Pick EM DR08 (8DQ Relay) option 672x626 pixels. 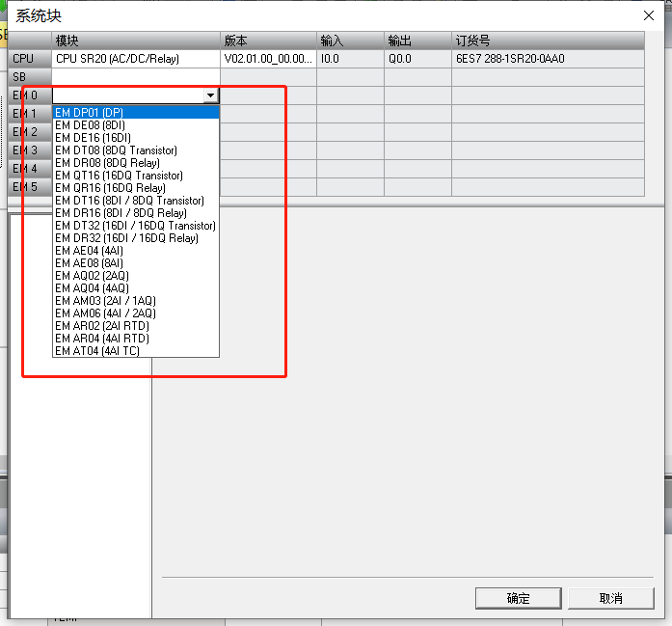tap(135, 162)
